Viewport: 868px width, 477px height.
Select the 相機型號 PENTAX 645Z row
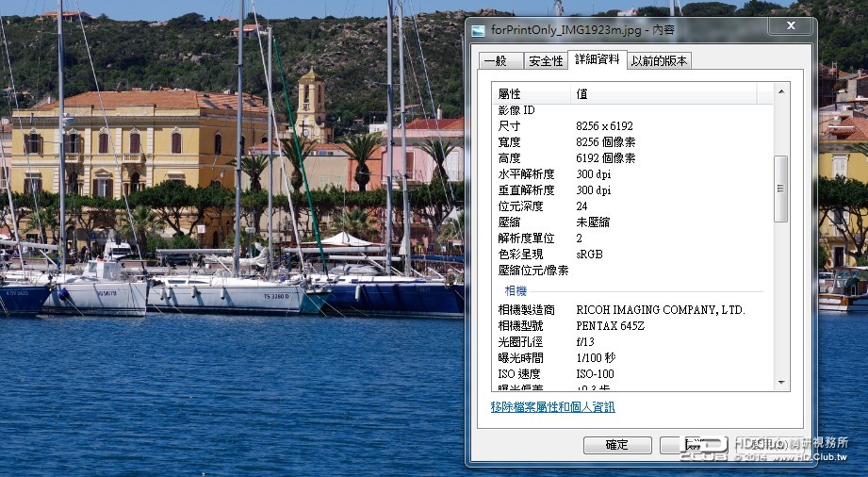[632, 326]
